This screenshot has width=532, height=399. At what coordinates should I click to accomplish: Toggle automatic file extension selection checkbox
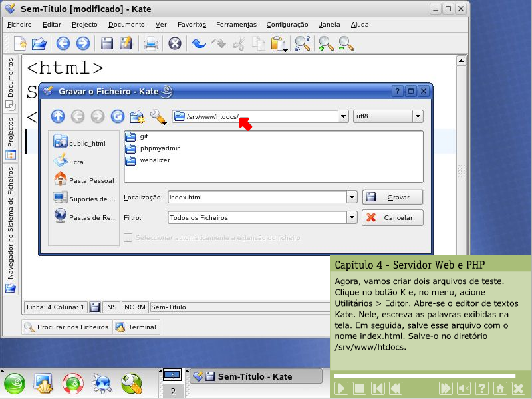(128, 237)
